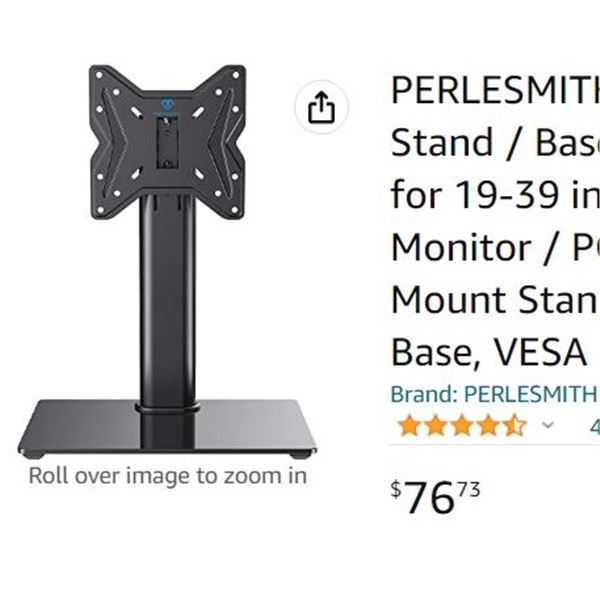Click the ratings count link after the chevron
600x600 pixels.
(594, 425)
